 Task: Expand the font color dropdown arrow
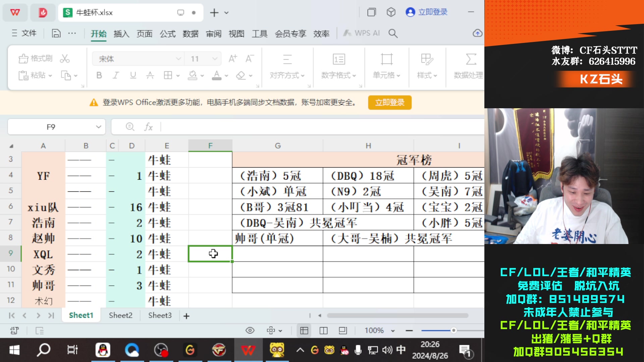click(x=226, y=76)
